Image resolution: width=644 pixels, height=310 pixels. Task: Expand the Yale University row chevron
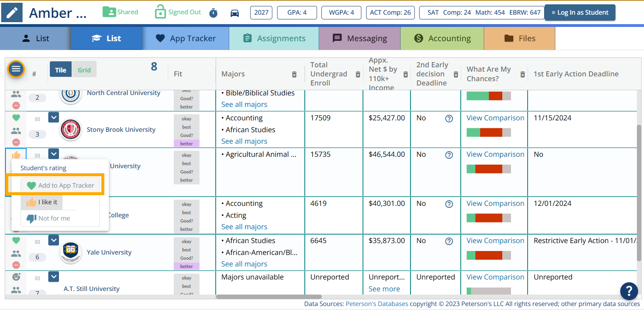point(54,240)
